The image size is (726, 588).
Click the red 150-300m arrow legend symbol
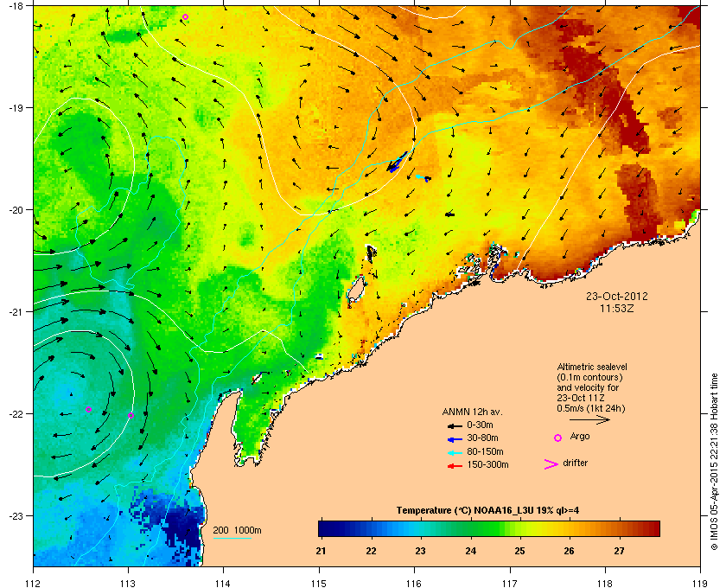tap(455, 466)
